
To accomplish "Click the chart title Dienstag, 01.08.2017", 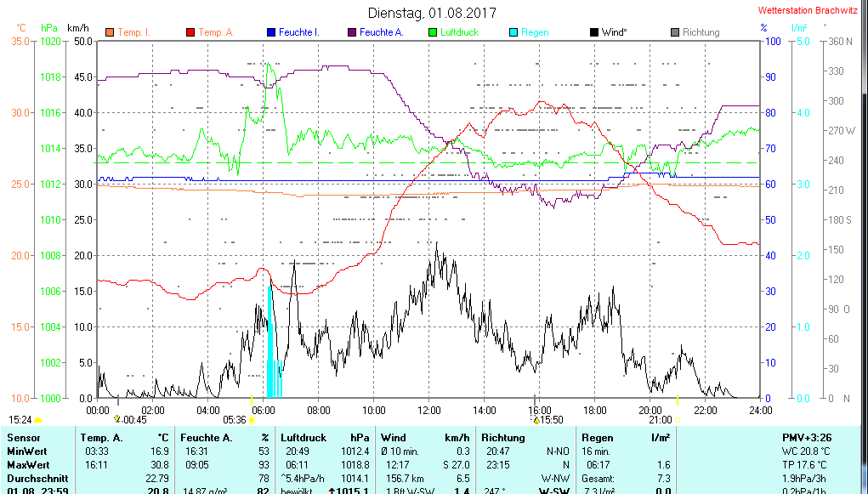I will 432,13.
